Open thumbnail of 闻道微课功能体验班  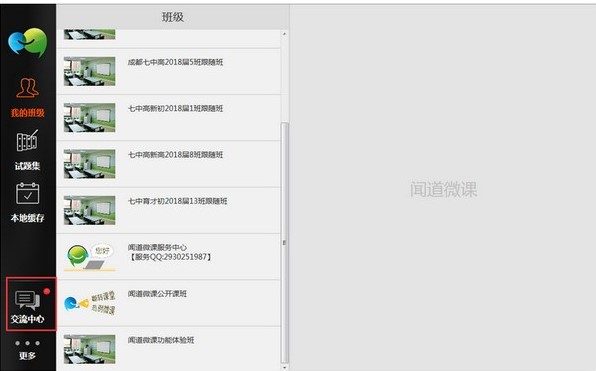[90, 349]
